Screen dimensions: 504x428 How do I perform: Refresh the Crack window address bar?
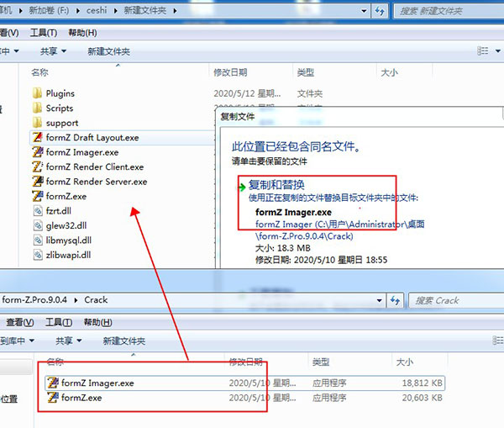pos(395,300)
